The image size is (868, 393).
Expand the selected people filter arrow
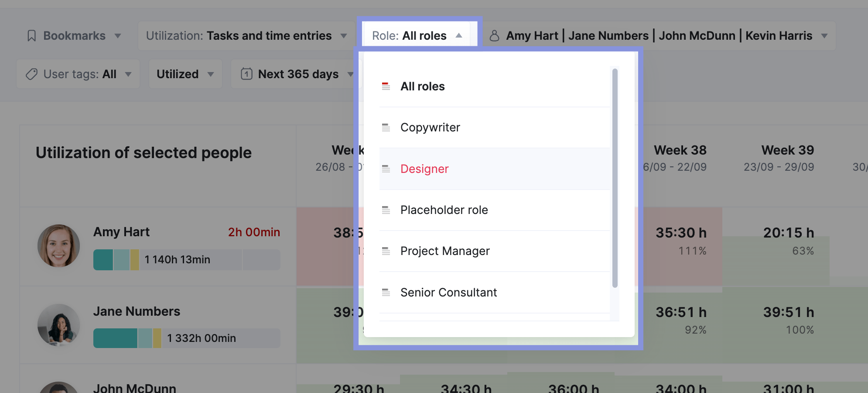(824, 36)
